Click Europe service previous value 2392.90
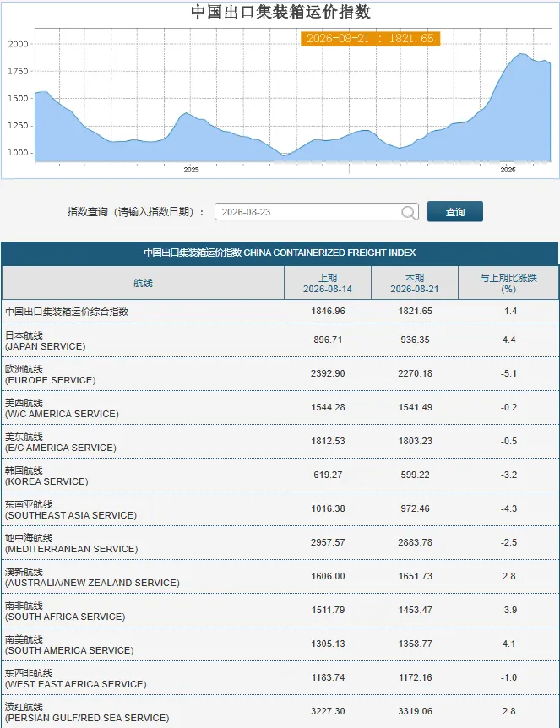 point(328,374)
